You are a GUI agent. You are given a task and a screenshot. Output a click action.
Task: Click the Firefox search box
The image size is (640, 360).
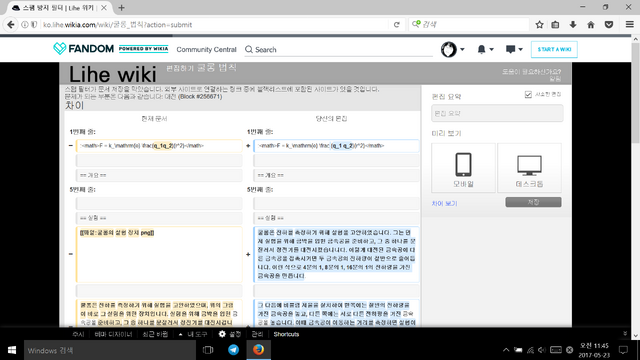coord(469,24)
